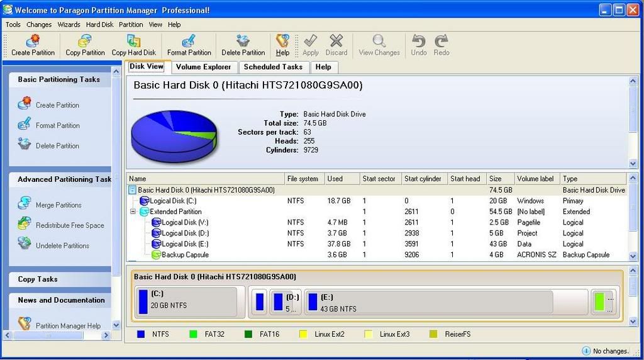Switch to the Scheduled Tasks tab

(273, 67)
